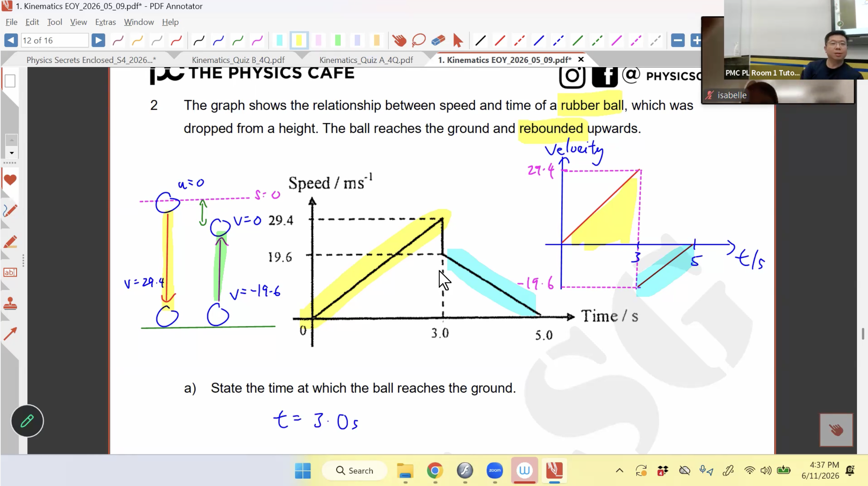Switch to Kinematics_Quiz A_4Q.pdf tab
The width and height of the screenshot is (868, 486).
coord(366,60)
